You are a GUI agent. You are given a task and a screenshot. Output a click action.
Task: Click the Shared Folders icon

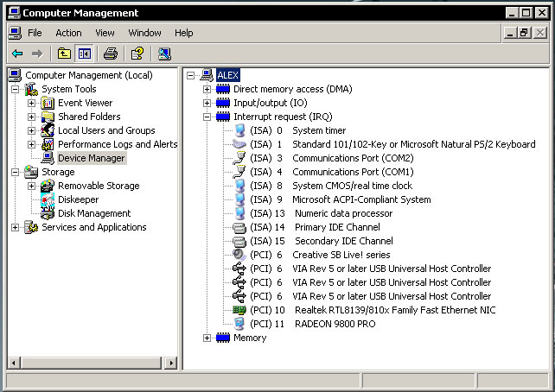48,117
